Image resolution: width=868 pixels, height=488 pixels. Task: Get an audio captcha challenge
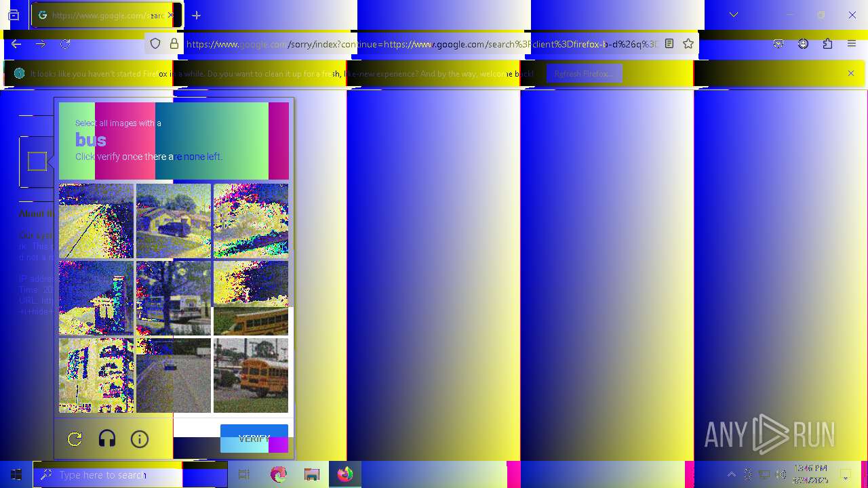coord(107,439)
